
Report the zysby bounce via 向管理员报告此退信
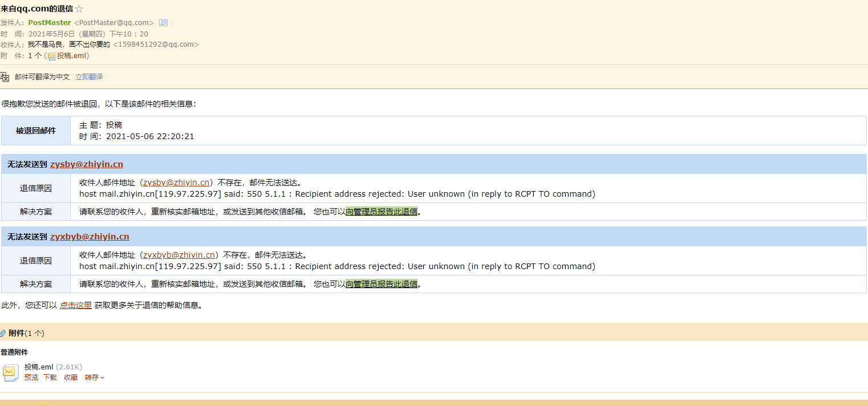point(382,212)
